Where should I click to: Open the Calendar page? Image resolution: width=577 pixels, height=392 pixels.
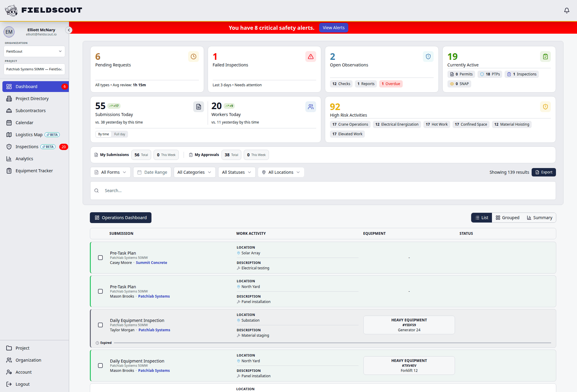click(35, 123)
